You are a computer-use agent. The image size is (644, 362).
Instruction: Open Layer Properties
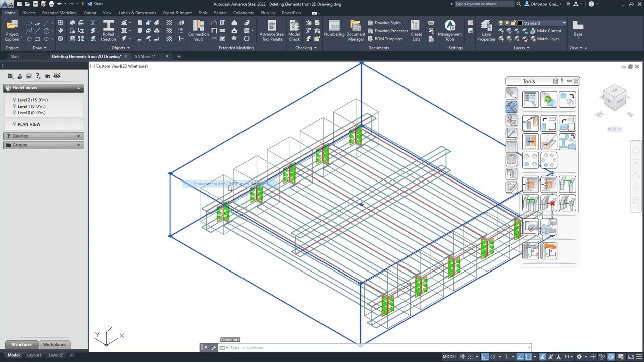486,31
